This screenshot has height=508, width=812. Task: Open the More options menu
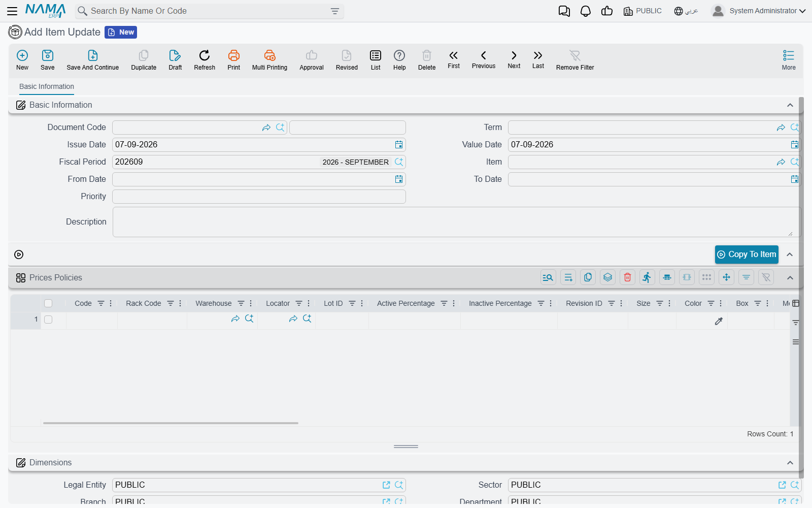pyautogui.click(x=789, y=60)
